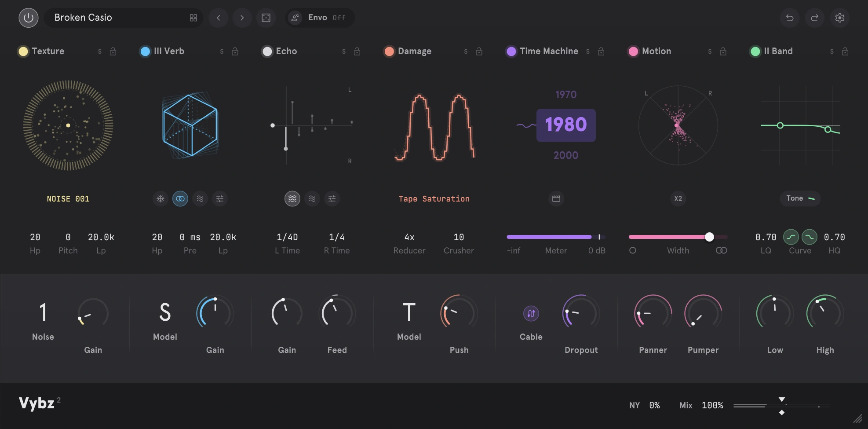Click the Motion Width slider handle
Image resolution: width=868 pixels, height=429 pixels.
[x=709, y=237]
